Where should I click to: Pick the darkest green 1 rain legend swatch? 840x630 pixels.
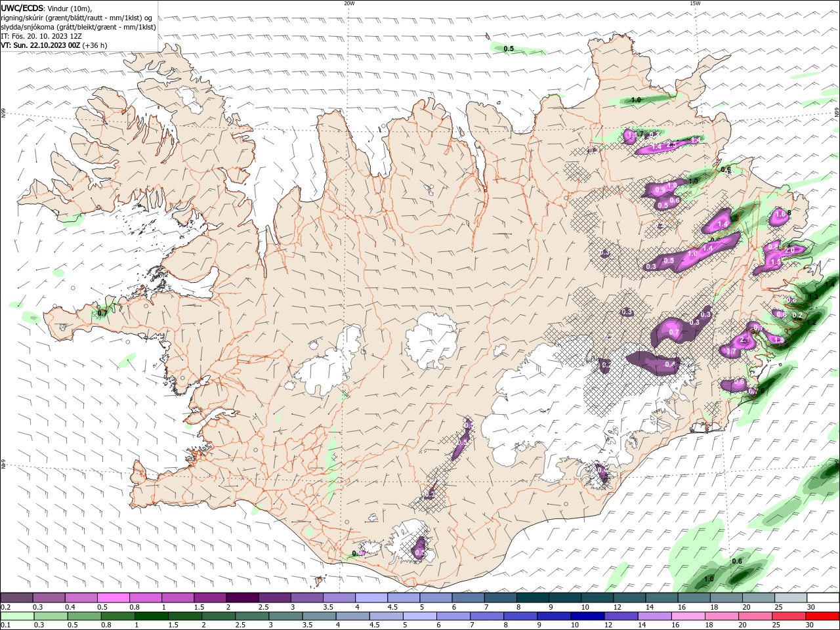coord(152,616)
